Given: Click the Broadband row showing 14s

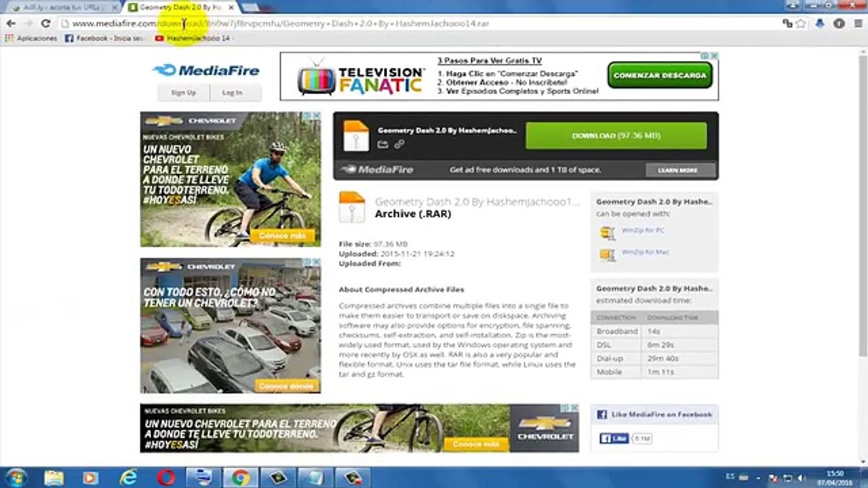Looking at the screenshot, I should click(654, 331).
